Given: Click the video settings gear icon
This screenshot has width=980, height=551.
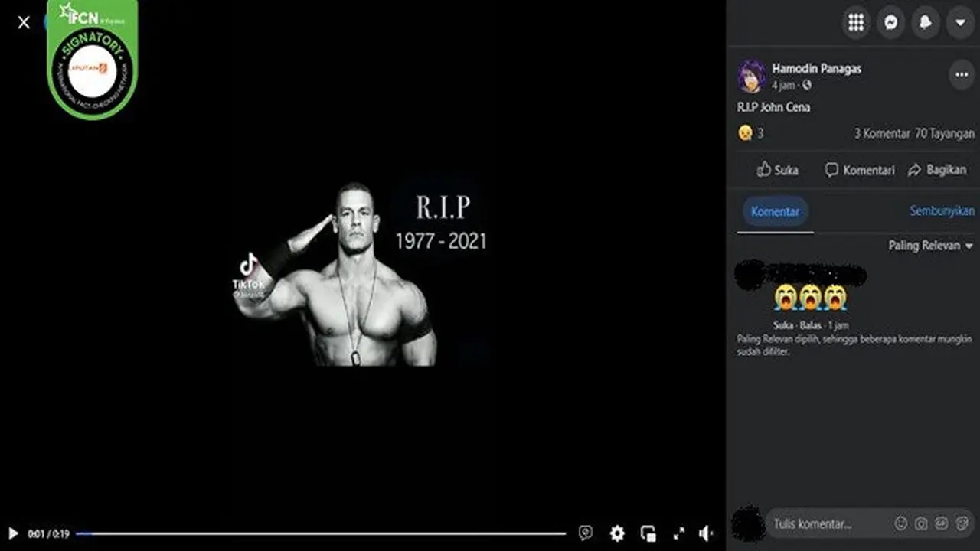Looking at the screenshot, I should tap(617, 533).
